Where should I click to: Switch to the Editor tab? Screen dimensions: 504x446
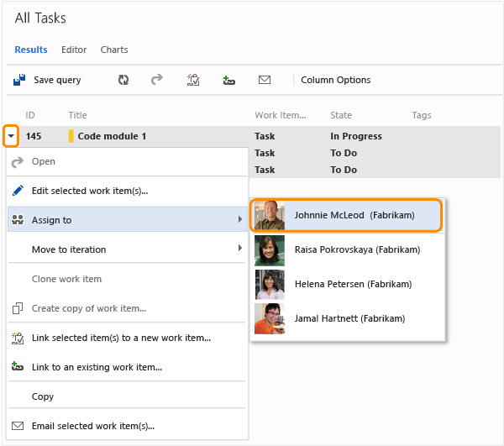pyautogui.click(x=74, y=50)
